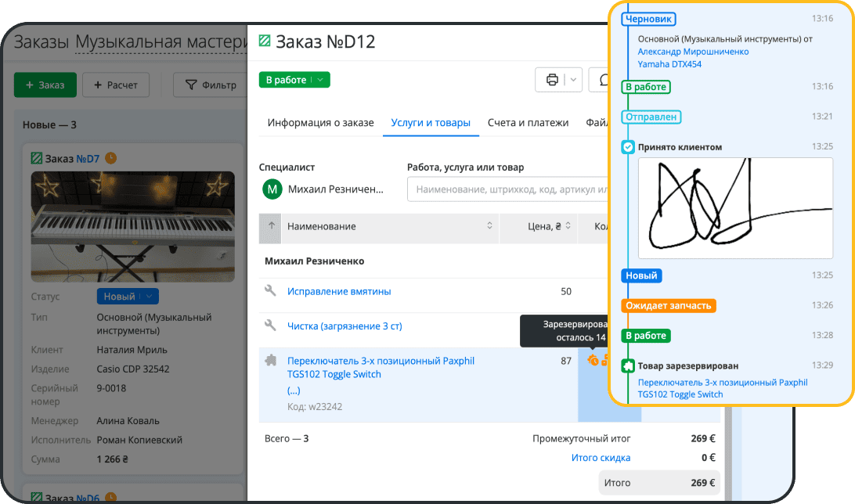Sort by 'Наименование' column arrows
The image size is (855, 504).
coord(489,226)
